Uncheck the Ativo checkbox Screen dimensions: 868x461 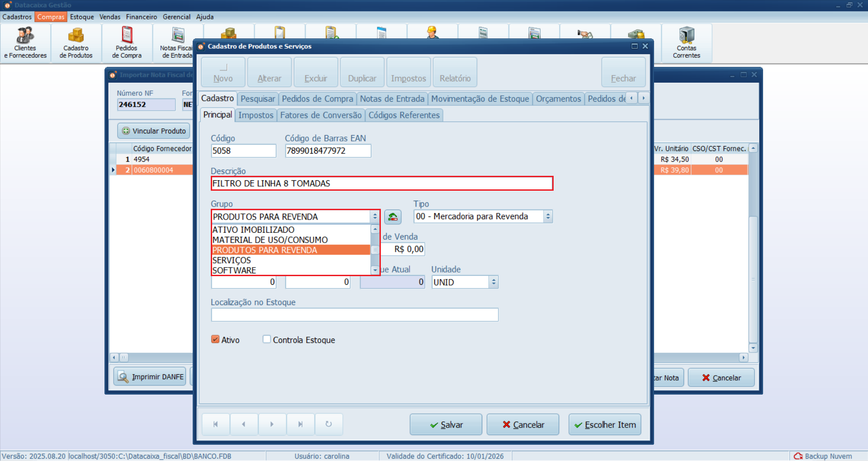point(215,339)
